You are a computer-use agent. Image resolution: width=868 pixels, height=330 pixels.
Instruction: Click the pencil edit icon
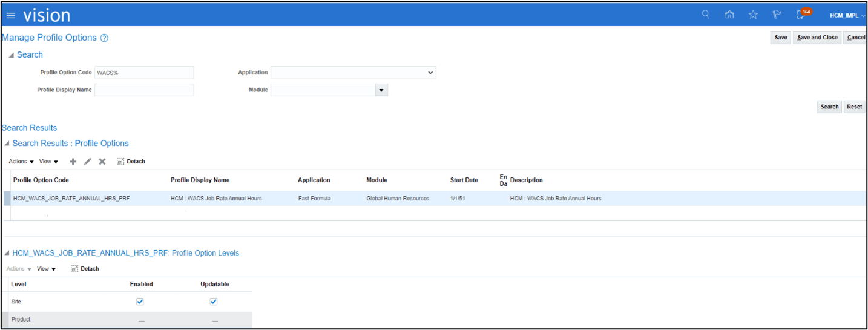[88, 162]
